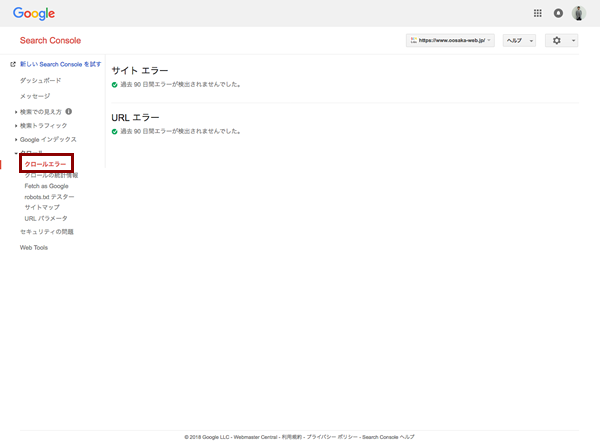Open the dropdown arrow next to settings gear
Viewport: 600px width, 441px height.
pos(573,40)
